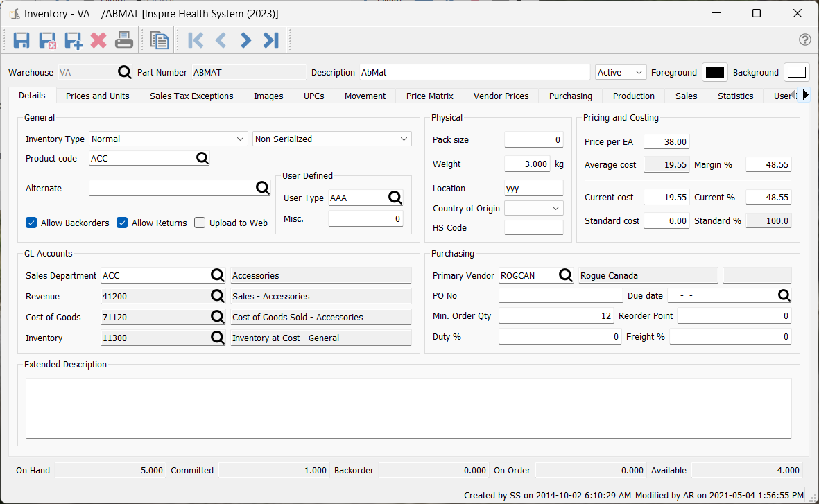
Task: Click the Duty % field
Action: click(560, 337)
